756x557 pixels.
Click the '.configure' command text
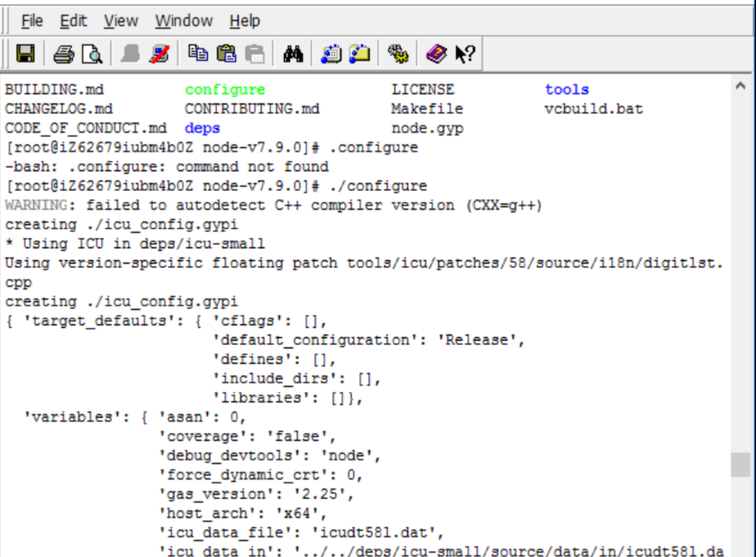(x=373, y=148)
